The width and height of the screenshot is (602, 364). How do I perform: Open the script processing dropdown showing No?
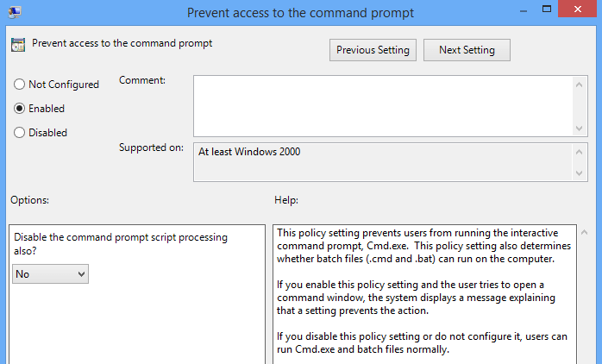(x=51, y=273)
